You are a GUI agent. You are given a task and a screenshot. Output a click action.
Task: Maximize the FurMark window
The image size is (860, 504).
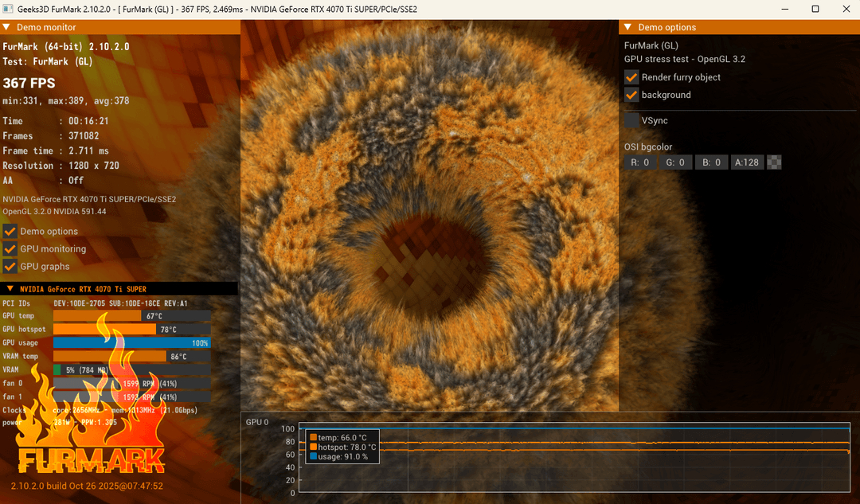click(815, 9)
